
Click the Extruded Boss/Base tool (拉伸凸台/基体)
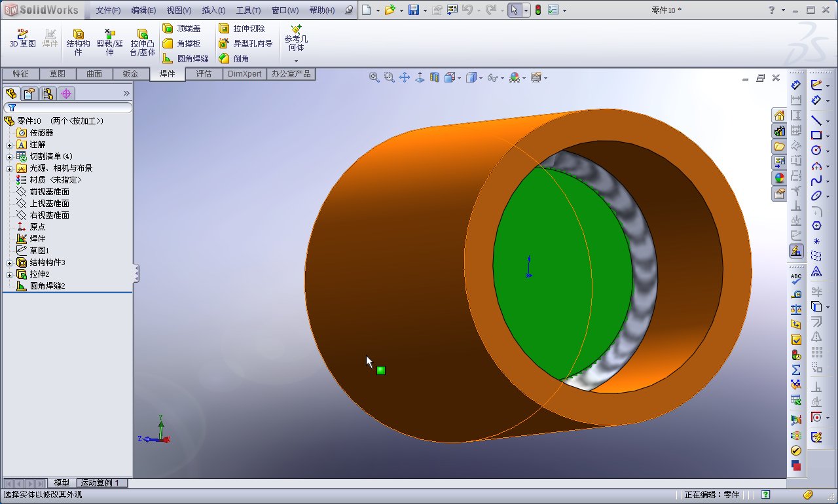click(143, 42)
